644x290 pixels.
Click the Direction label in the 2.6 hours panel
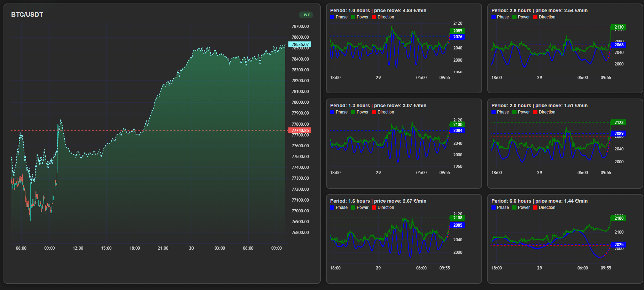point(547,17)
